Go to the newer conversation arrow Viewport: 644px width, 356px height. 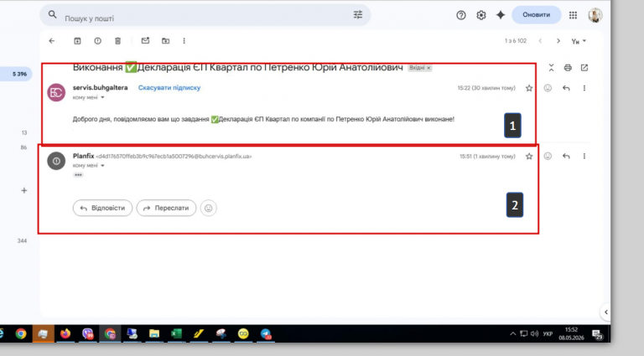tap(541, 41)
